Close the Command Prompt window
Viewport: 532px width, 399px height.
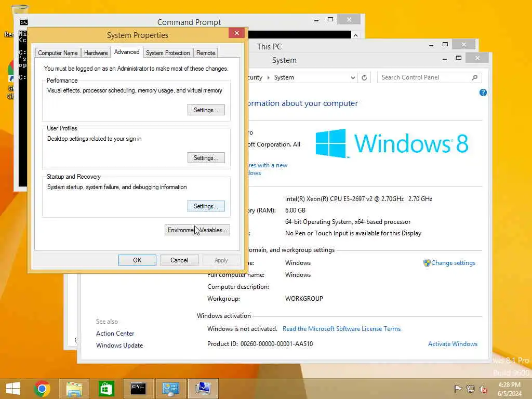click(x=349, y=20)
